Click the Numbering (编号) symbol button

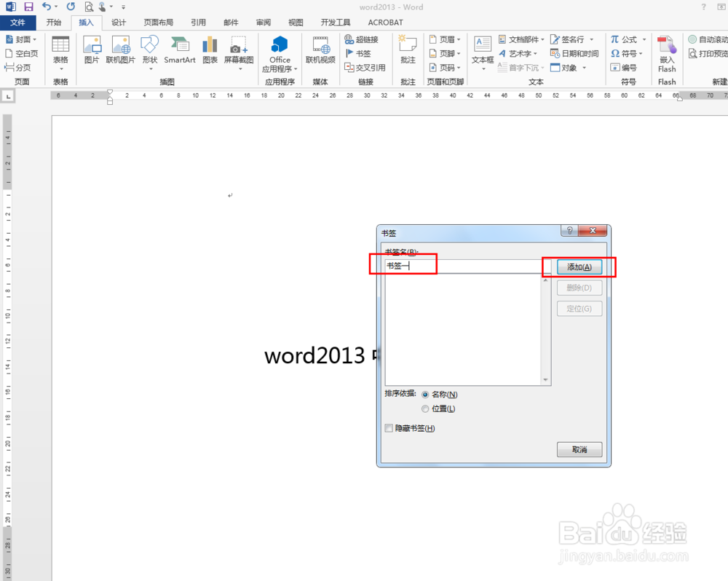(624, 67)
